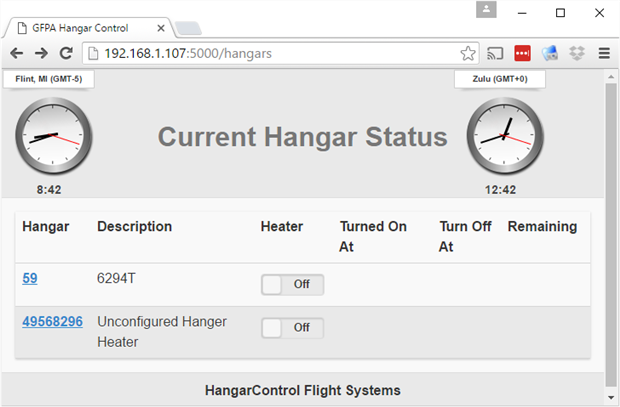This screenshot has height=407, width=620.
Task: Click the red LastPass extension icon
Action: click(x=522, y=53)
